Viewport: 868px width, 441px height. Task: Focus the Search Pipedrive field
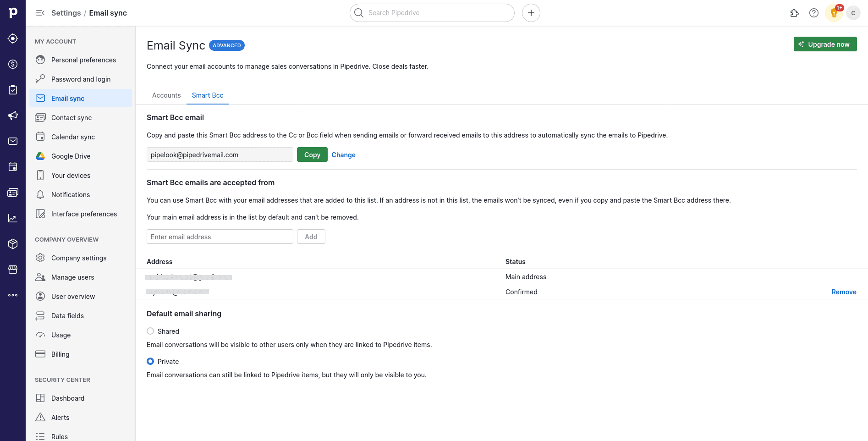(x=432, y=13)
